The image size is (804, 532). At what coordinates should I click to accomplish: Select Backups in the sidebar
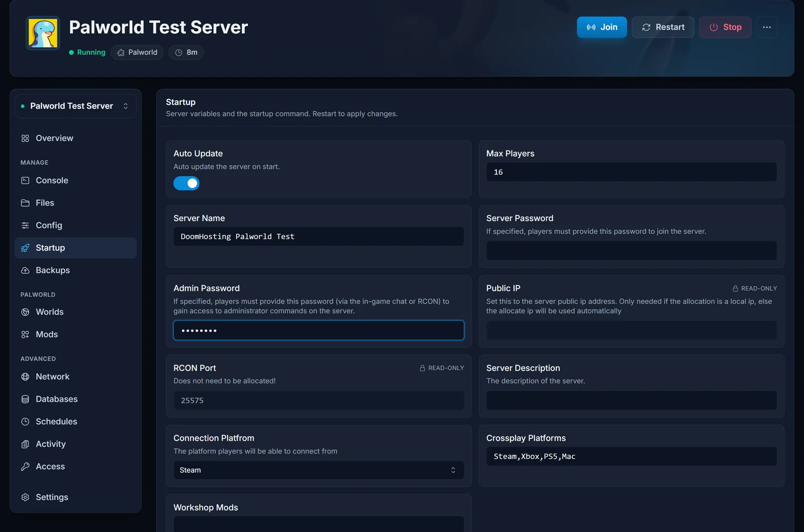(x=75, y=270)
